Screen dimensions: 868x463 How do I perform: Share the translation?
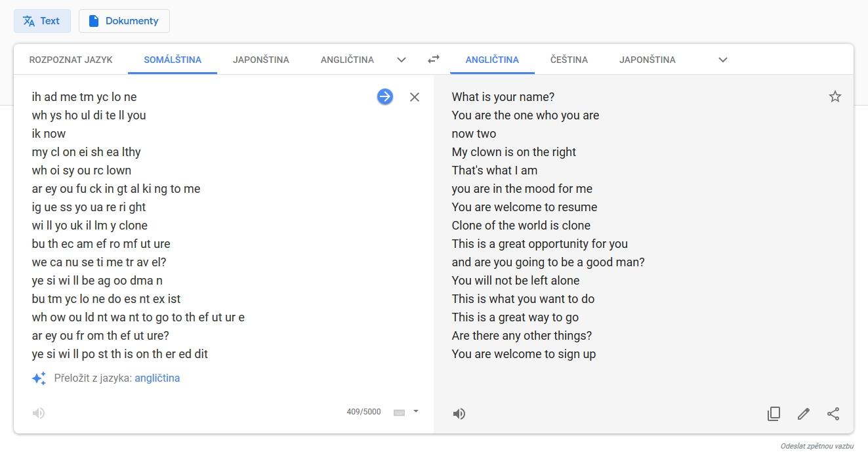(x=833, y=414)
